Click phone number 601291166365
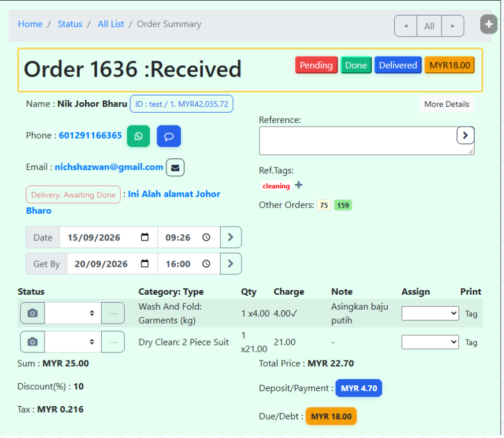Screen dimensions: 504x438 pos(90,135)
